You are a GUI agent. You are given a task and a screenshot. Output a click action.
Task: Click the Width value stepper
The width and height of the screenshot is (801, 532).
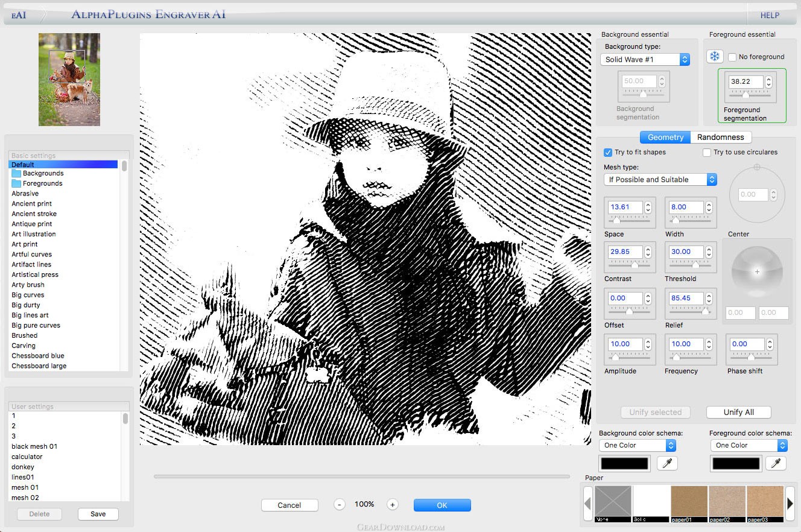pyautogui.click(x=709, y=207)
